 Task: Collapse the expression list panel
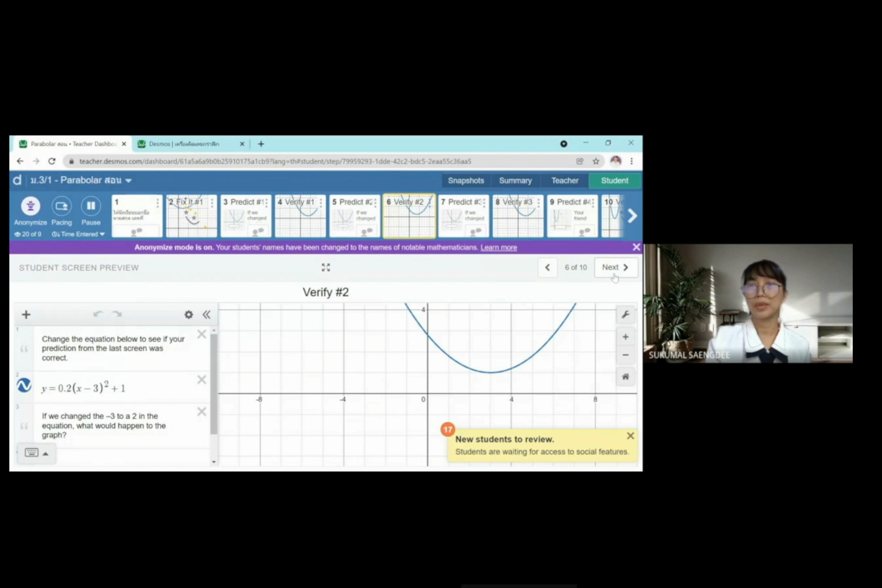[206, 315]
